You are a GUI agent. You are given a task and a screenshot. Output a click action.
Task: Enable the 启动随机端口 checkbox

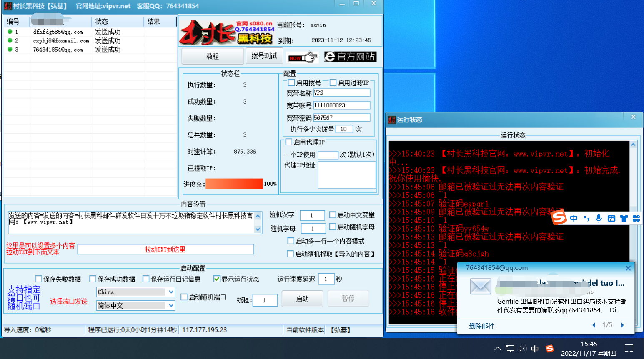tap(184, 297)
